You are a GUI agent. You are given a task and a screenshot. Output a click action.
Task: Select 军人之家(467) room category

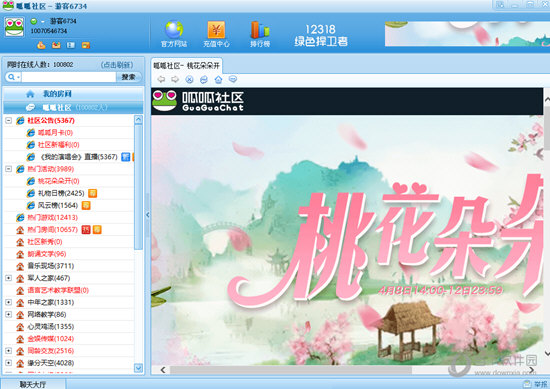tap(49, 278)
